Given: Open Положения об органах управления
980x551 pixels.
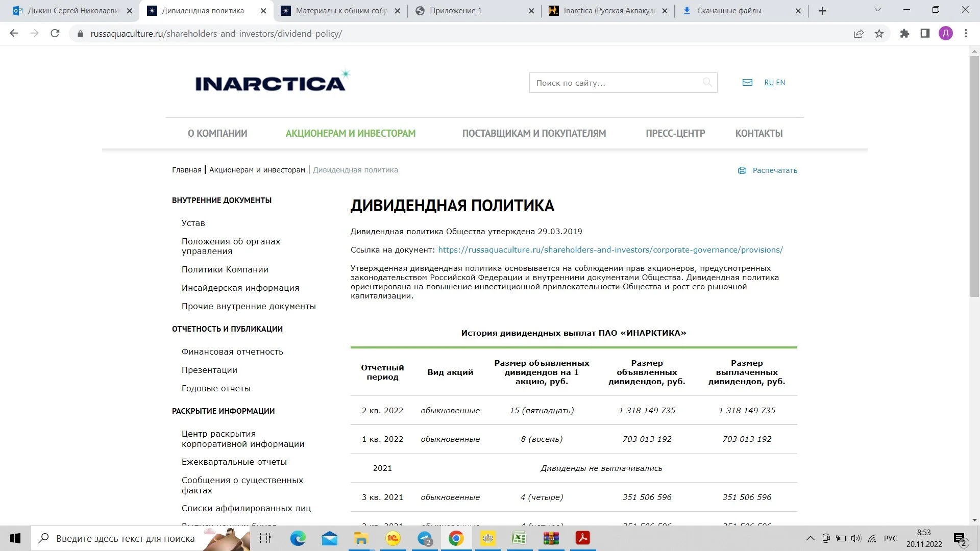Looking at the screenshot, I should tap(231, 246).
